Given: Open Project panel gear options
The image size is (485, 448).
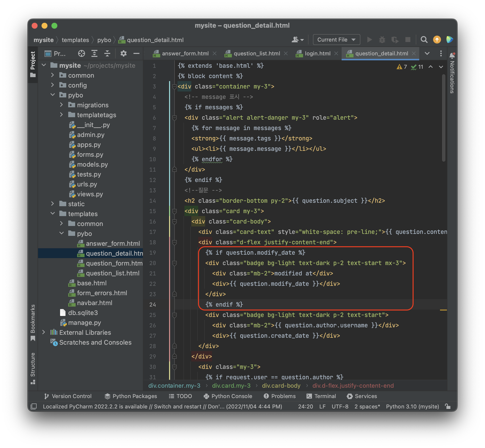Looking at the screenshot, I should pos(123,53).
